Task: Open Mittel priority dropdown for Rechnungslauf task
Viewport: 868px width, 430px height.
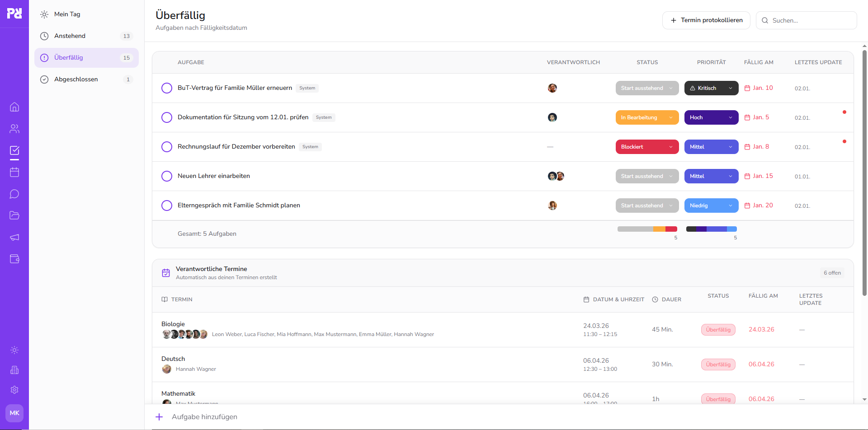Action: coord(711,147)
